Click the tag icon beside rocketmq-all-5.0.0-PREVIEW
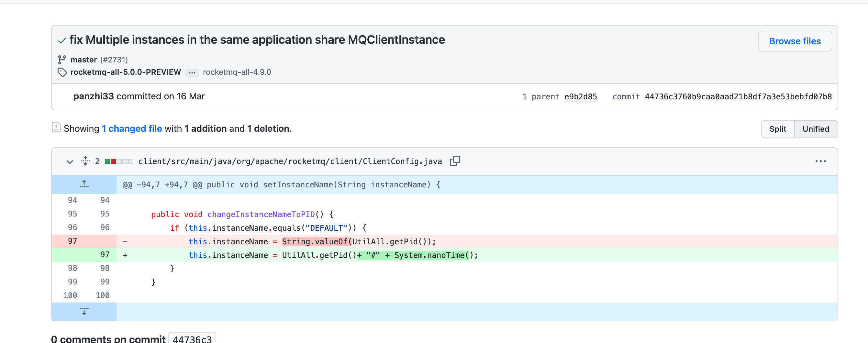This screenshot has height=343, width=868. point(62,72)
